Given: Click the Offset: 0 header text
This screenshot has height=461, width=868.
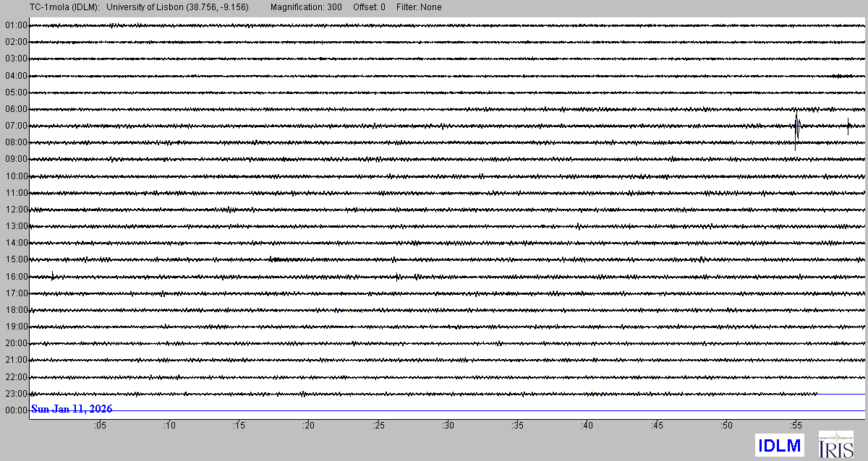Looking at the screenshot, I should (x=369, y=7).
